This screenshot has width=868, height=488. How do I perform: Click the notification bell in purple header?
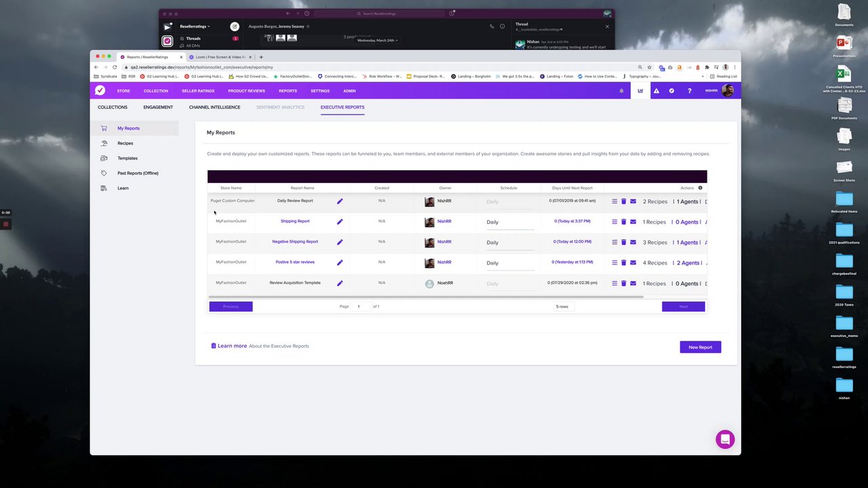(621, 91)
